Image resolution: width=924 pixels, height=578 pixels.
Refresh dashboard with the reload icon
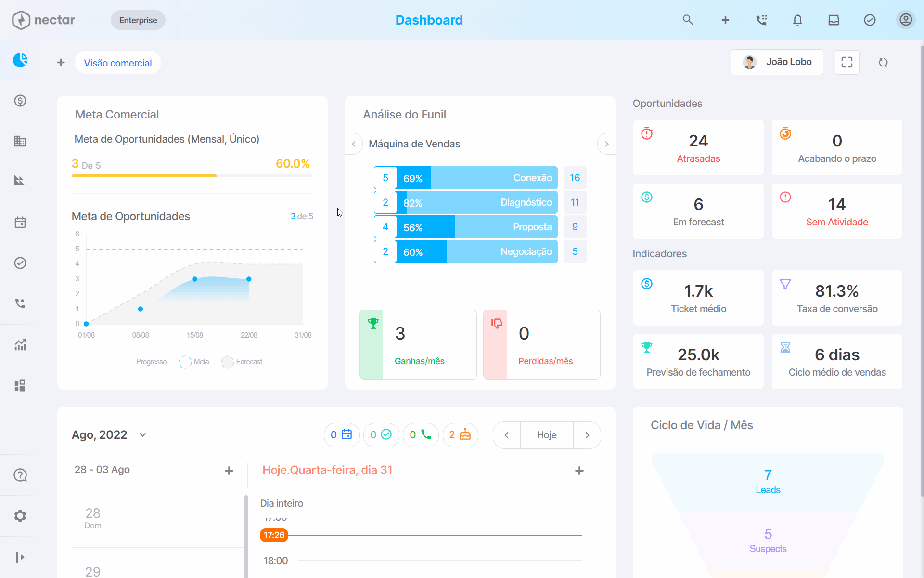[x=883, y=62]
